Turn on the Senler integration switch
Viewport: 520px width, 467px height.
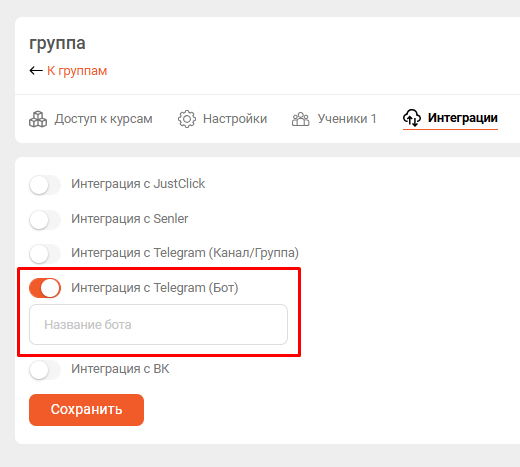point(45,220)
